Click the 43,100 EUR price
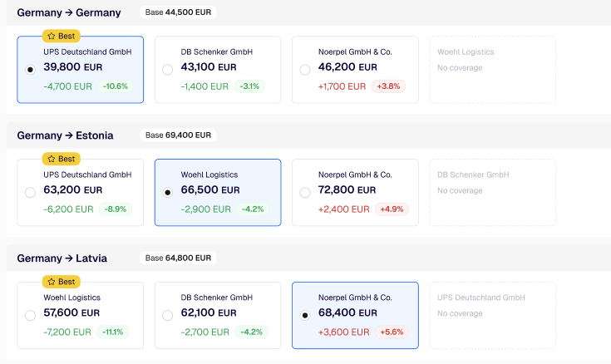 [x=209, y=67]
